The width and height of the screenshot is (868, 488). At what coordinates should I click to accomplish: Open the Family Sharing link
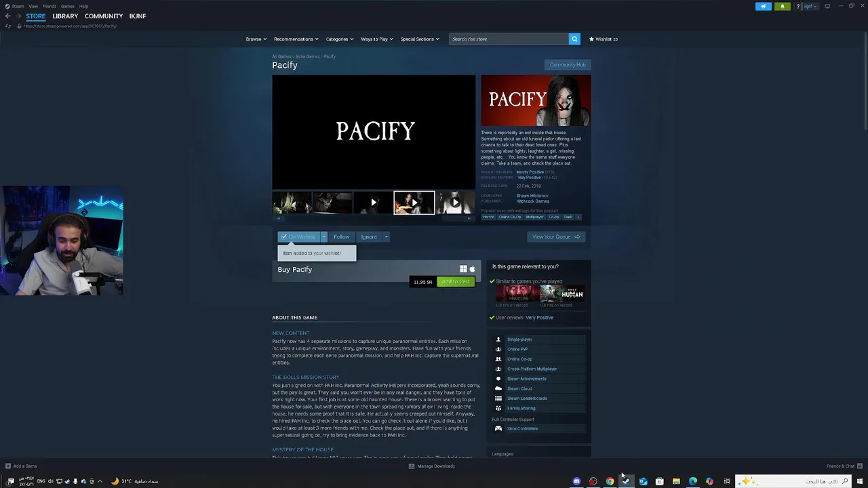tap(521, 408)
